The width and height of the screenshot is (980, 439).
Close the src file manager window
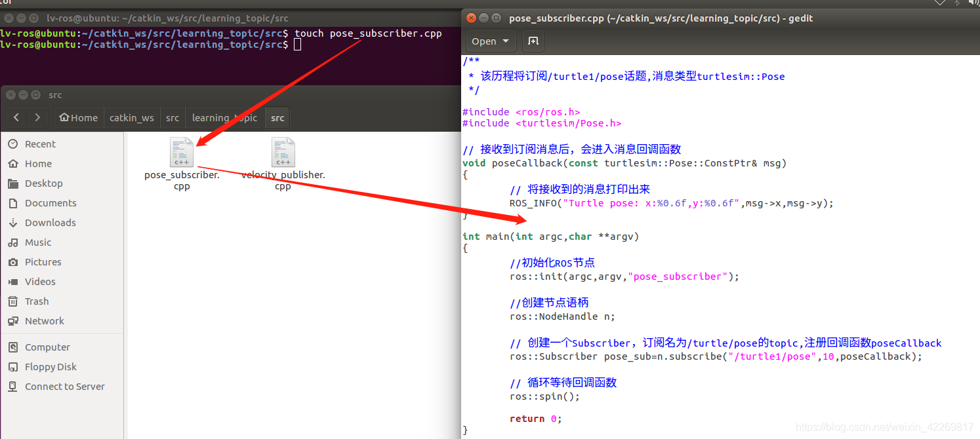tap(12, 95)
